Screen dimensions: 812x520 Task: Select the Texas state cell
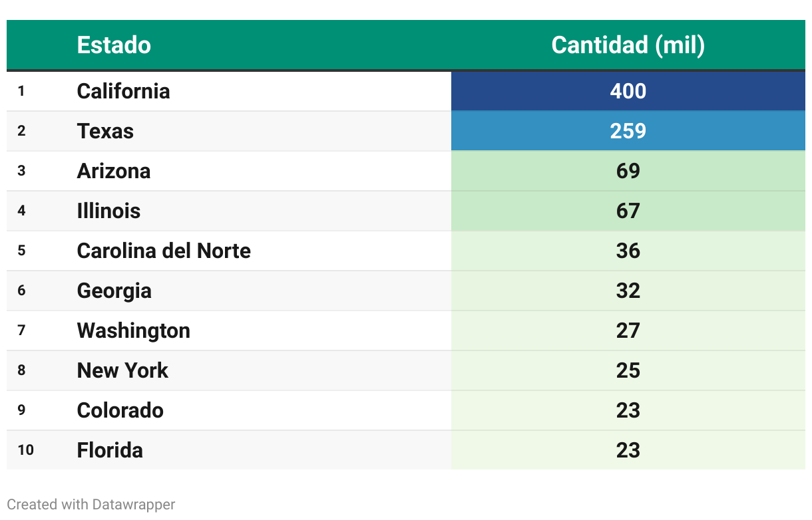pyautogui.click(x=105, y=131)
